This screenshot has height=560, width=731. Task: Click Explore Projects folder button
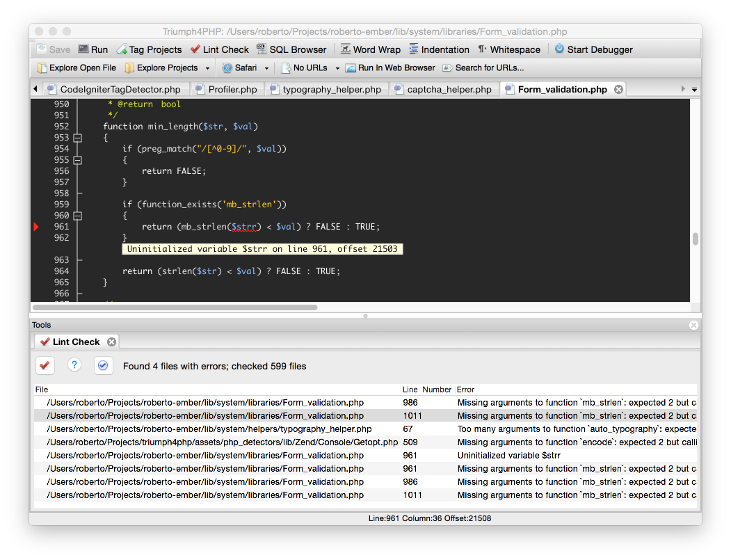[161, 68]
